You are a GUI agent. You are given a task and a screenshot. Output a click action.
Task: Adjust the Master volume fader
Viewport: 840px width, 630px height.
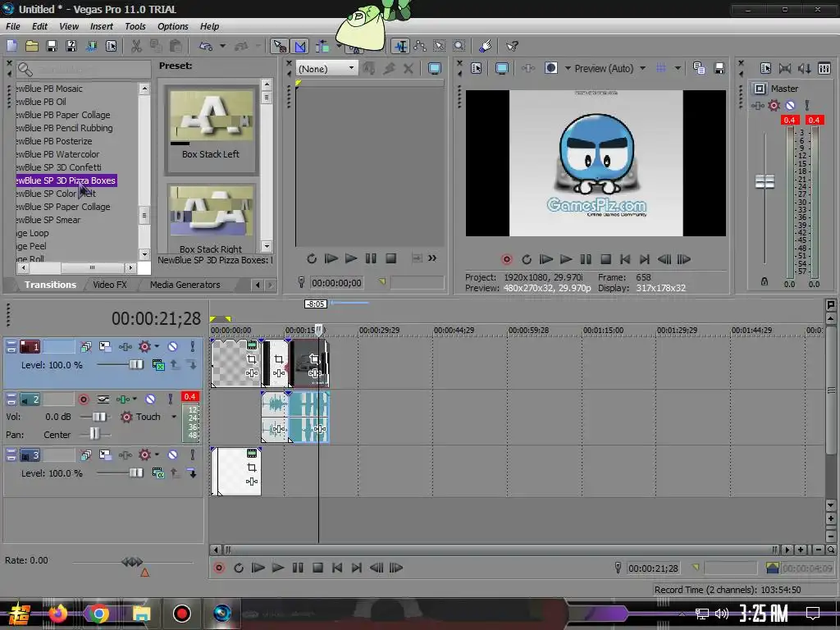[x=765, y=181]
